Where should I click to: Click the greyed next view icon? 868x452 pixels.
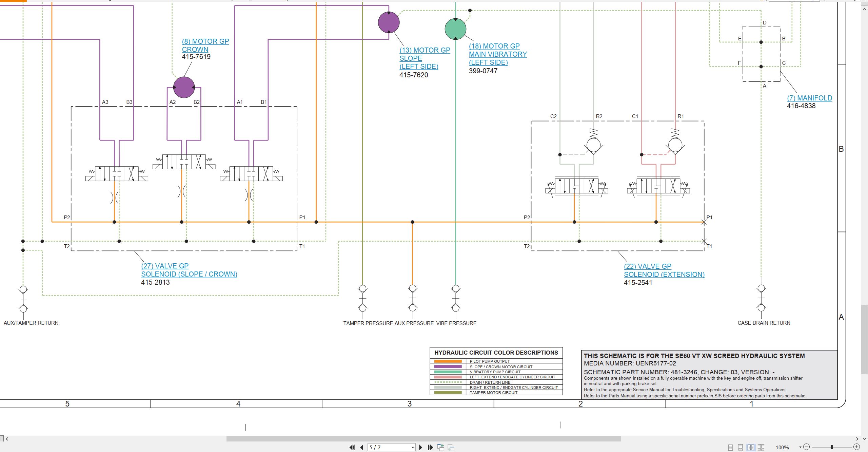click(x=451, y=447)
